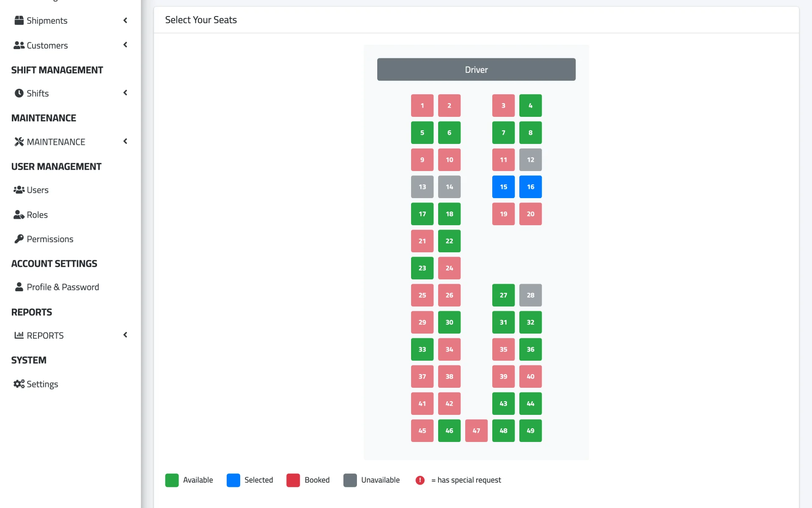
Task: Expand the Customers submenu arrow
Action: [x=125, y=45]
